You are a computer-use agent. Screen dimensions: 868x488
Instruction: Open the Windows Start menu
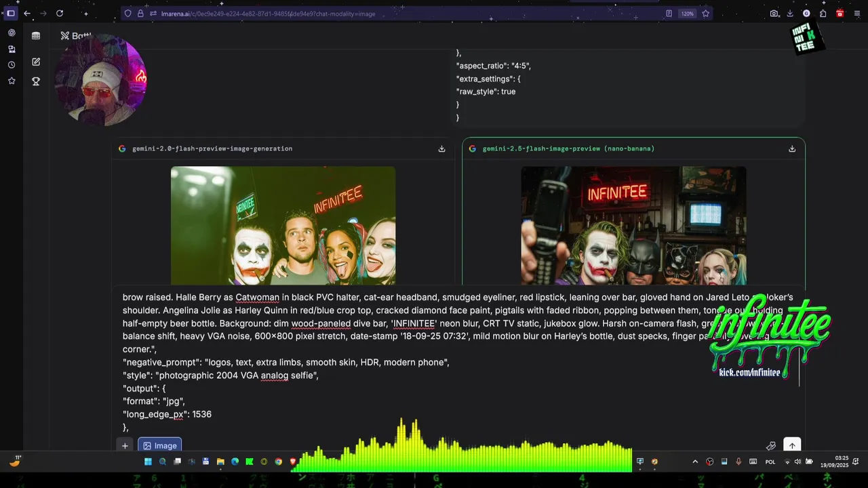(x=148, y=462)
